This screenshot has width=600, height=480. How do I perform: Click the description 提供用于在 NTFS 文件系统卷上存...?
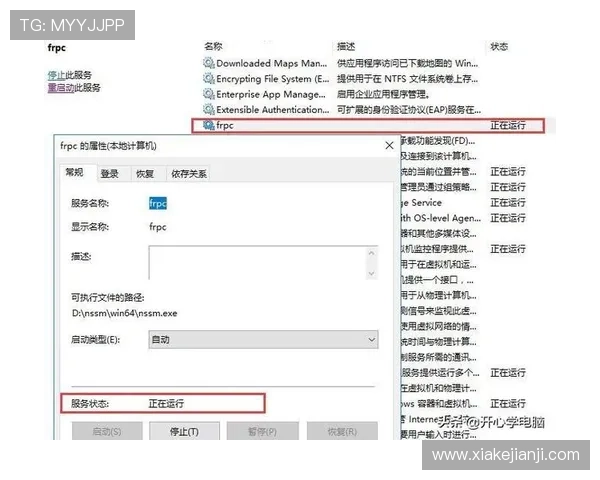408,79
